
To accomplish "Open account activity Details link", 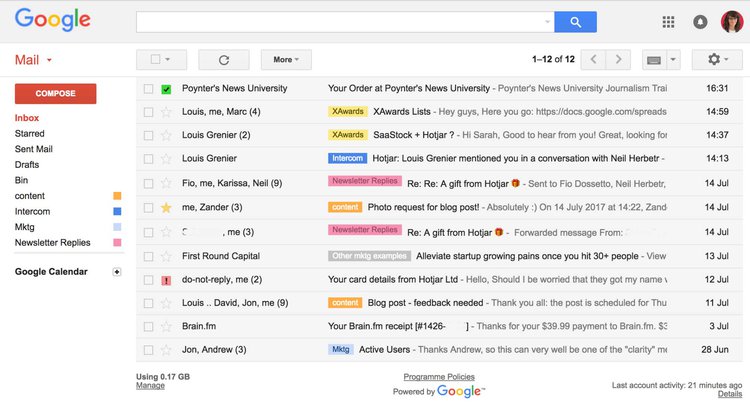I will point(730,394).
